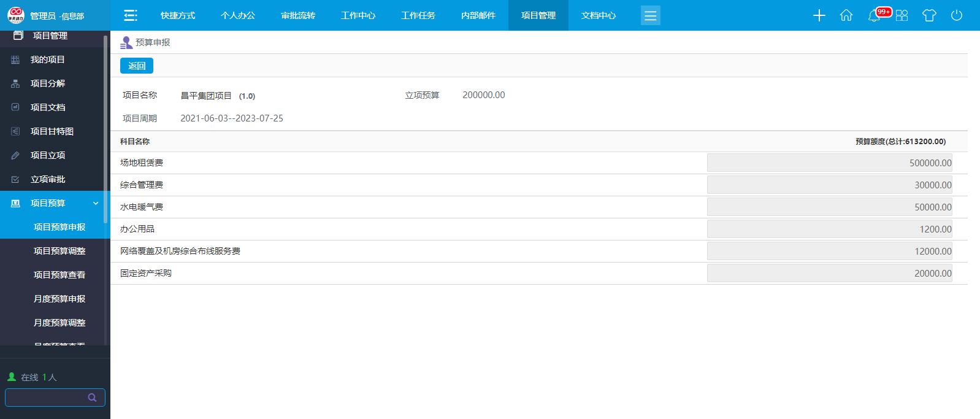This screenshot has width=980, height=419.
Task: Open the 项目管理 sidebar header
Action: (x=50, y=36)
